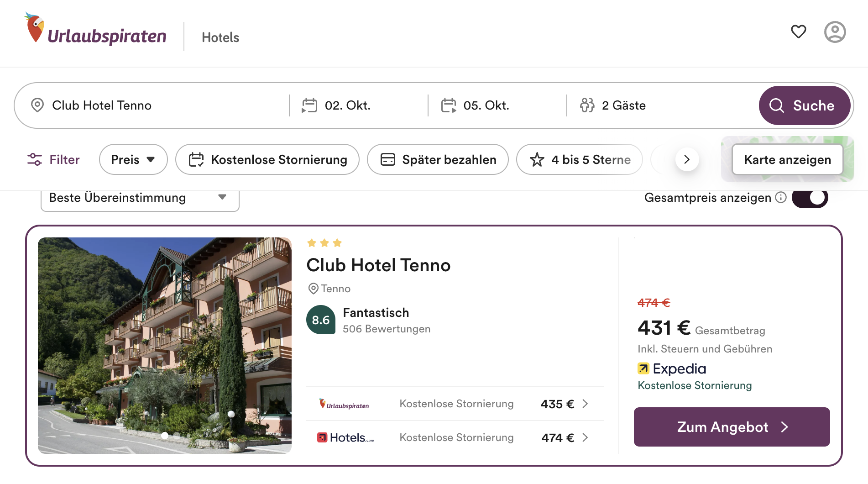This screenshot has width=868, height=484.
Task: Select the 4 bis 5 Sterne filter
Action: (580, 159)
